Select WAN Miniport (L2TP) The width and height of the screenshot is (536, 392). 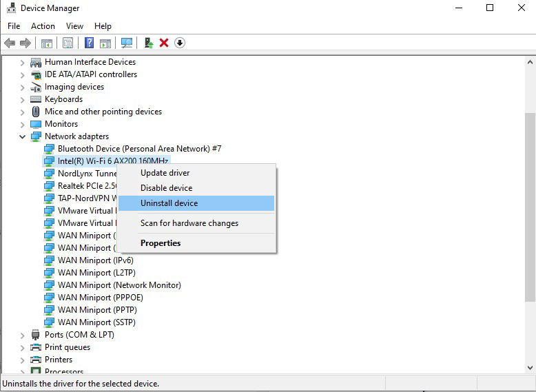pos(96,272)
